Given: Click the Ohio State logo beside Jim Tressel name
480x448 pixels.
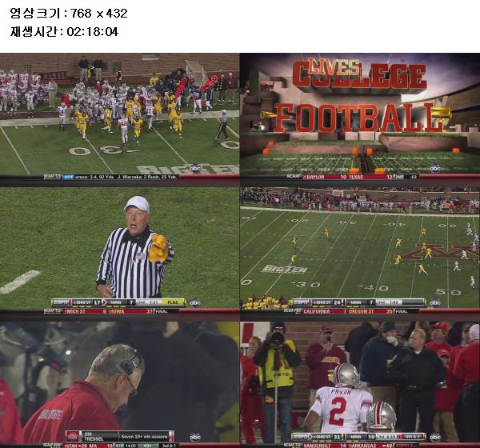Looking at the screenshot, I should (x=73, y=436).
